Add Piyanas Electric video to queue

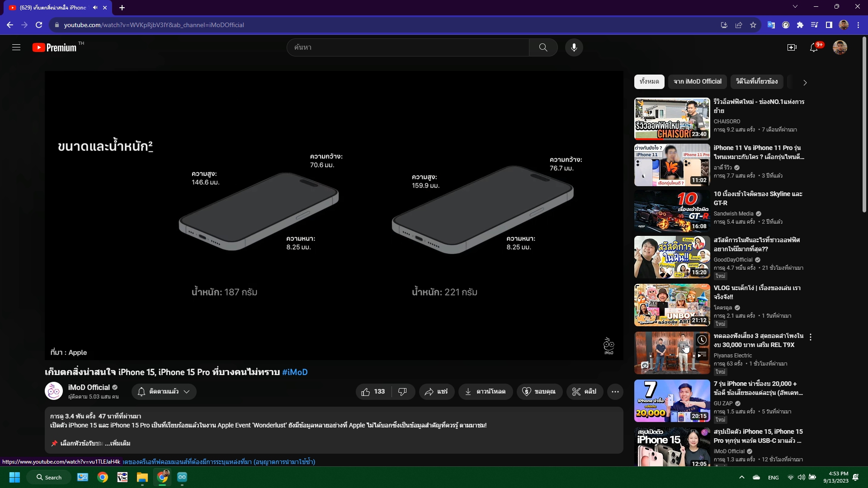[x=702, y=355]
